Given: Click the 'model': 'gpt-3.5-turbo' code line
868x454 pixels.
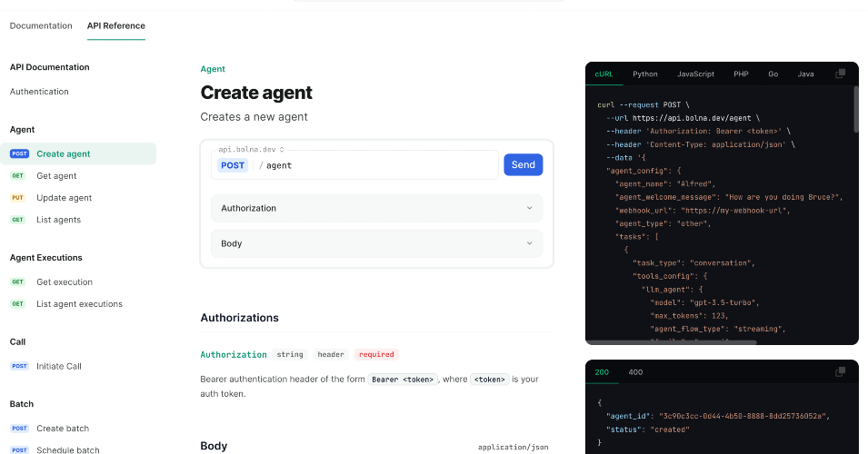Looking at the screenshot, I should [x=704, y=303].
